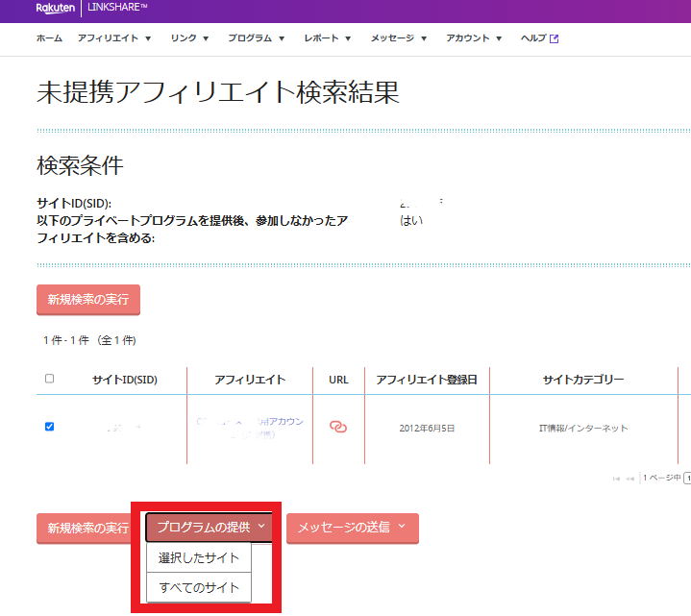Click the lower 新規検索の実行 button
Viewport: 691px width, 616px height.
[x=88, y=528]
